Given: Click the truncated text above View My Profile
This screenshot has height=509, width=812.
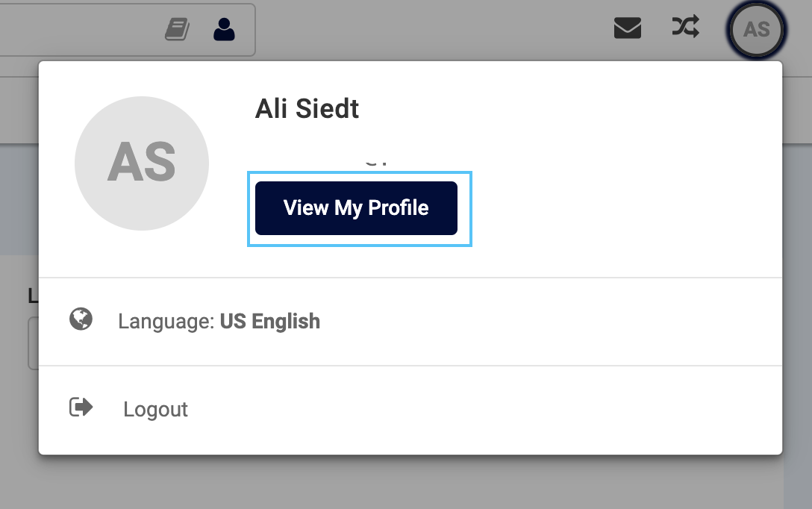Looking at the screenshot, I should pyautogui.click(x=376, y=161).
